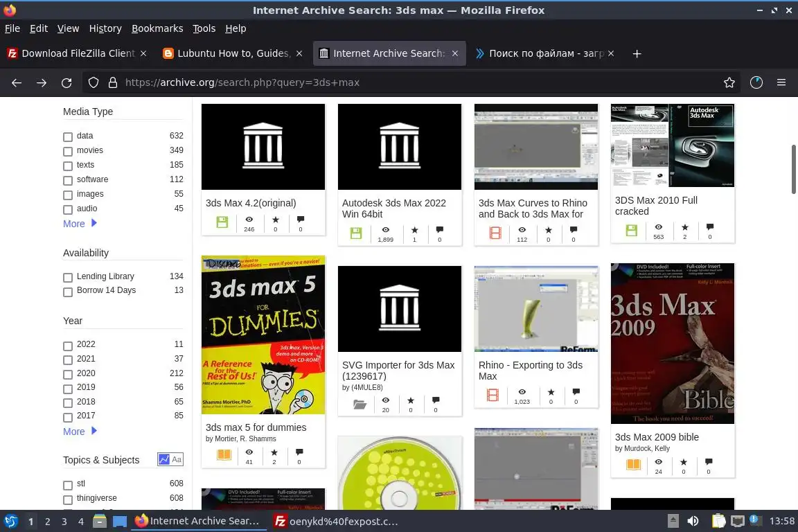The height and width of the screenshot is (532, 798).
Task: Close the Internet Archive Search tab
Action: click(x=455, y=53)
